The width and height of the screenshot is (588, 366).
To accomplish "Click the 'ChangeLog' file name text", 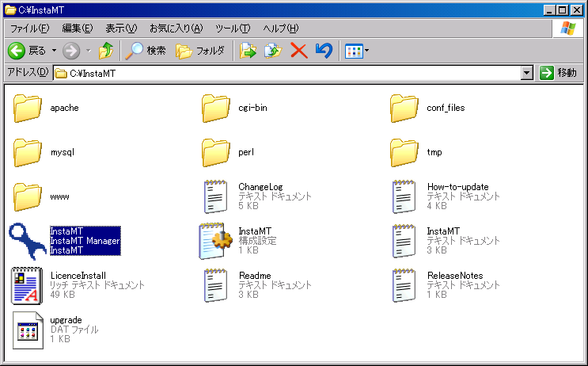I will pos(260,187).
